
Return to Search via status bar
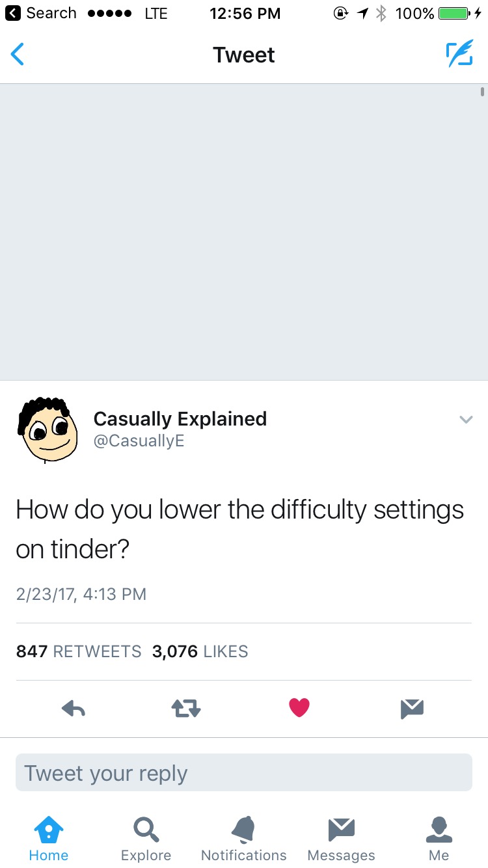[x=41, y=13]
